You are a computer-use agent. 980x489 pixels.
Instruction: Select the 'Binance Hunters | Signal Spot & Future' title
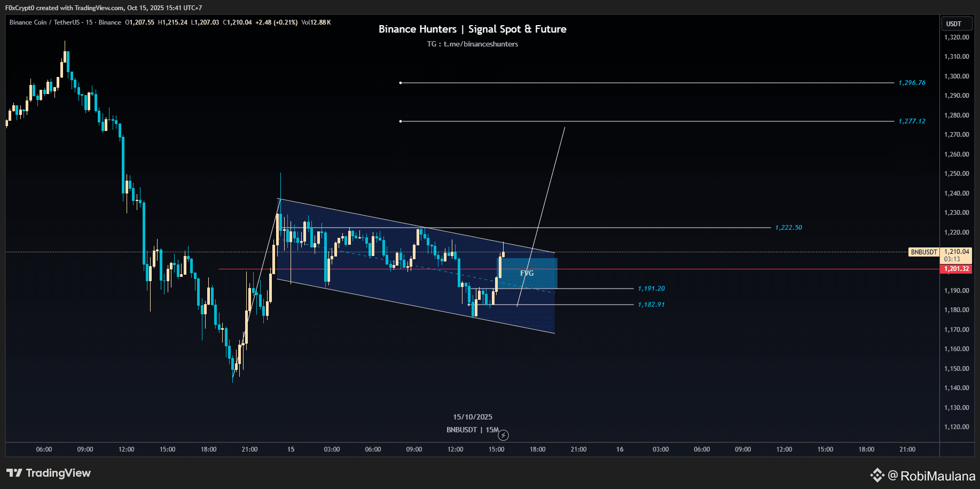click(x=473, y=29)
